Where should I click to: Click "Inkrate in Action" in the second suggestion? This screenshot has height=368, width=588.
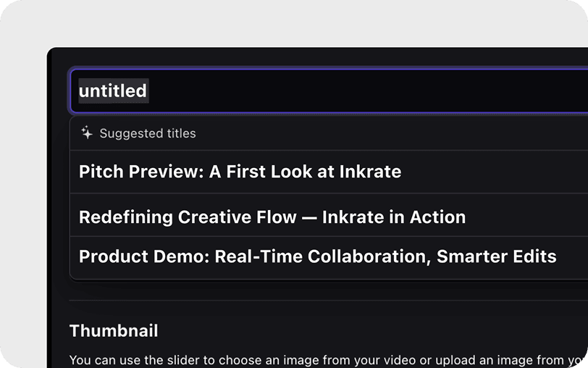click(x=394, y=217)
